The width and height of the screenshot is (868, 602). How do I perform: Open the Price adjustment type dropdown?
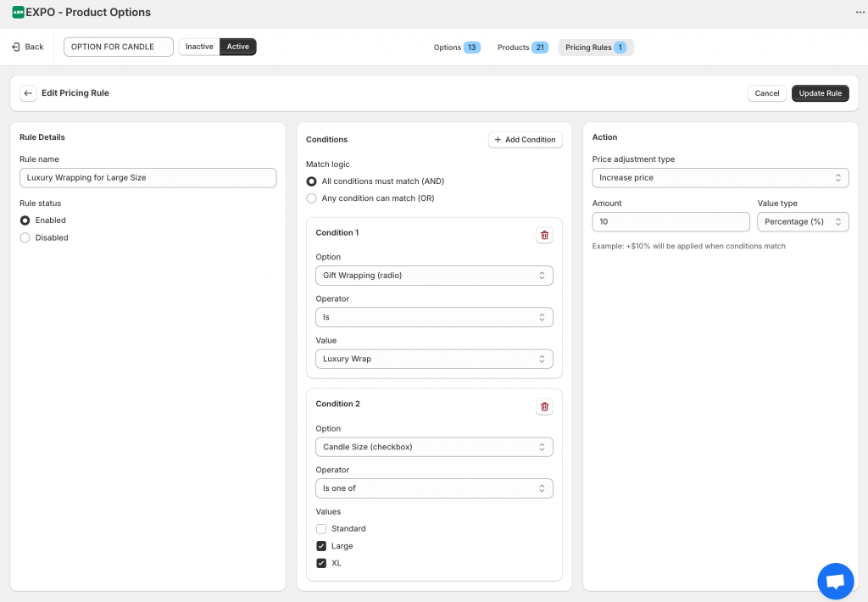pyautogui.click(x=720, y=177)
